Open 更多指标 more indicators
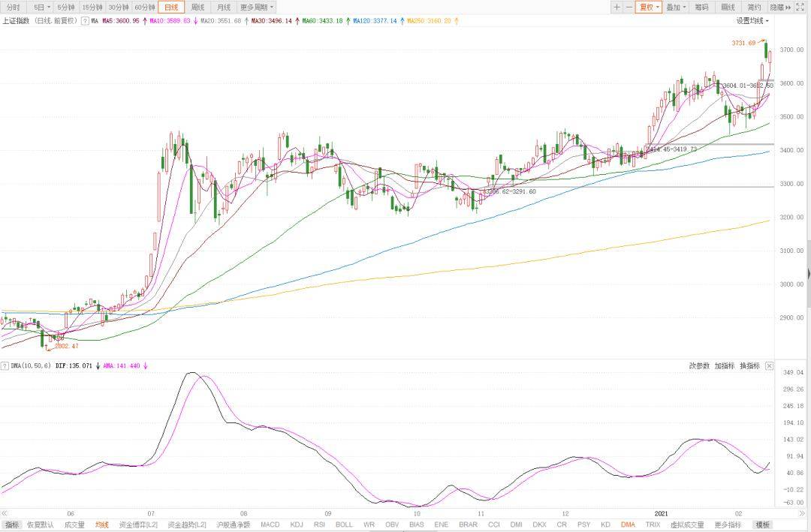 coord(728,524)
